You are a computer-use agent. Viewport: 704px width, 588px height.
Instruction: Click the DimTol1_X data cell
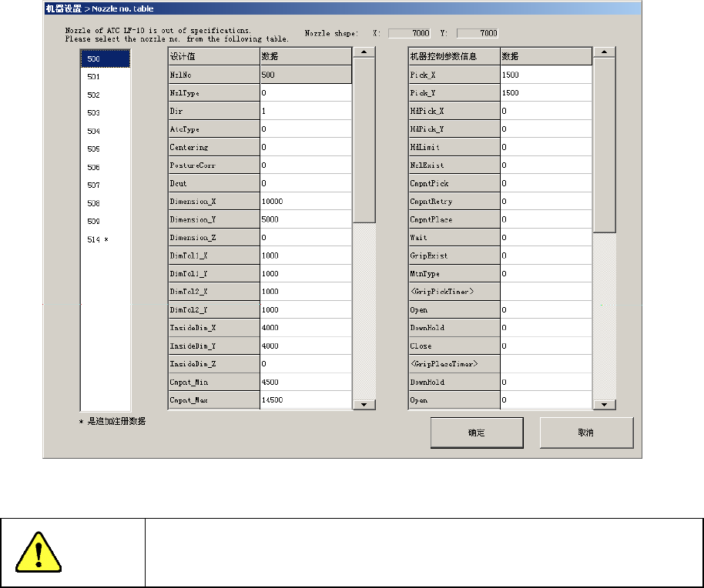(306, 256)
